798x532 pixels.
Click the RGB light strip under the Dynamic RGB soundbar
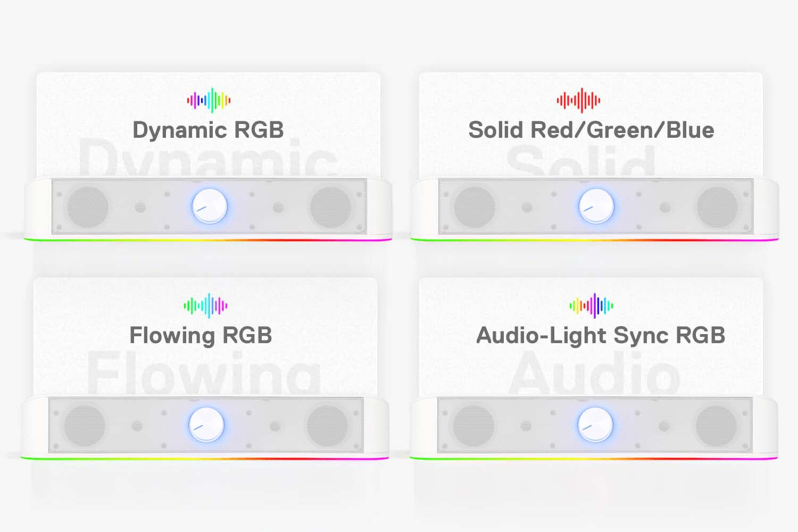click(x=208, y=240)
